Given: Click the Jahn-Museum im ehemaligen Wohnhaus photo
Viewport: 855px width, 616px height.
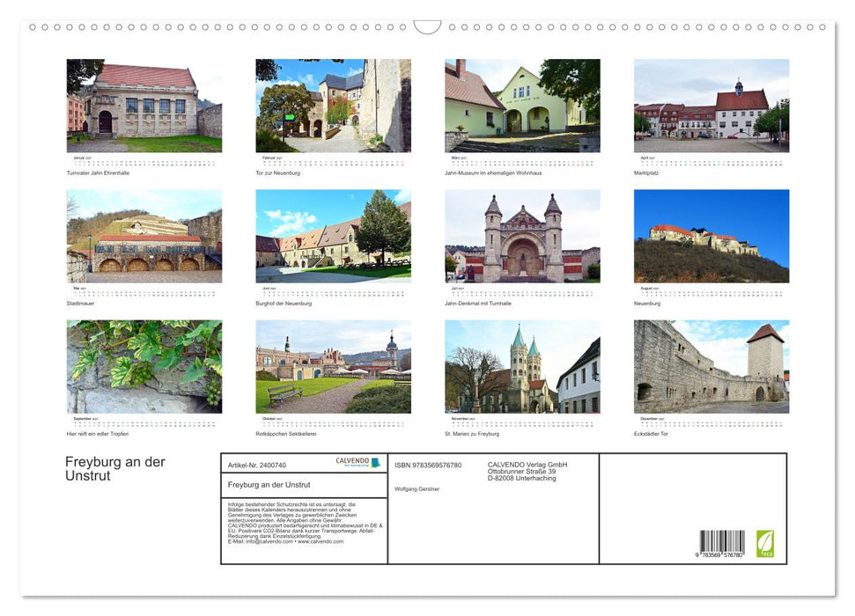Looking at the screenshot, I should (522, 106).
